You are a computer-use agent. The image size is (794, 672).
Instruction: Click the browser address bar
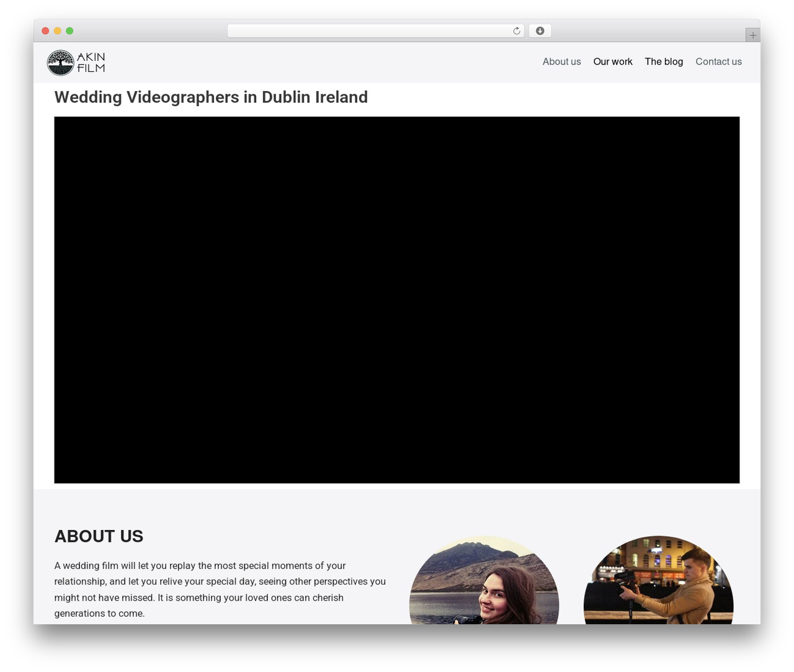(375, 31)
